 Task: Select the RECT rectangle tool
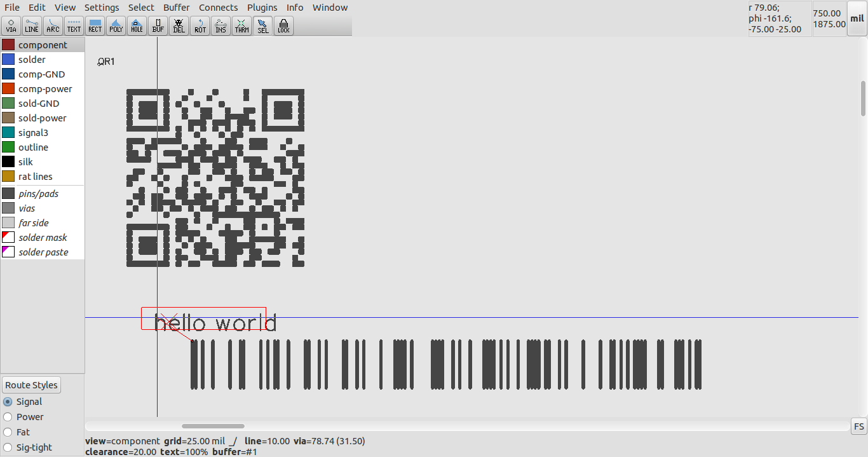pos(95,25)
